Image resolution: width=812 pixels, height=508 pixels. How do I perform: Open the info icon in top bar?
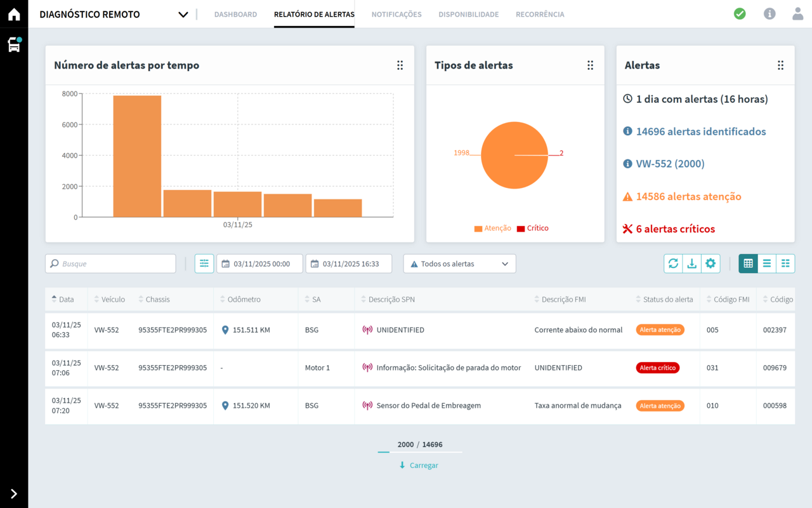pyautogui.click(x=769, y=14)
